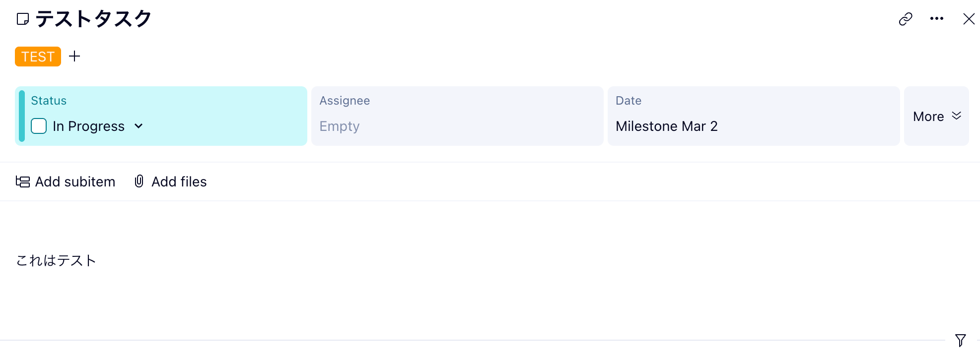Click the orange TEST tag

[38, 57]
